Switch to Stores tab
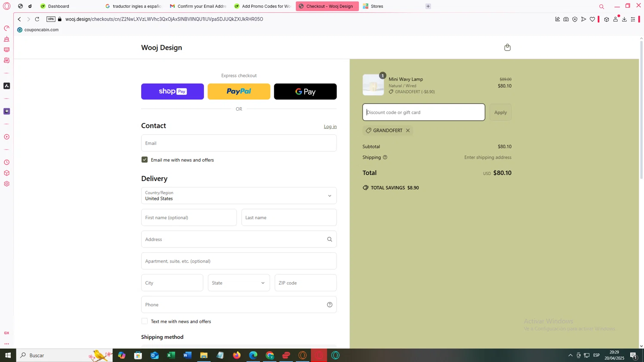 click(391, 6)
